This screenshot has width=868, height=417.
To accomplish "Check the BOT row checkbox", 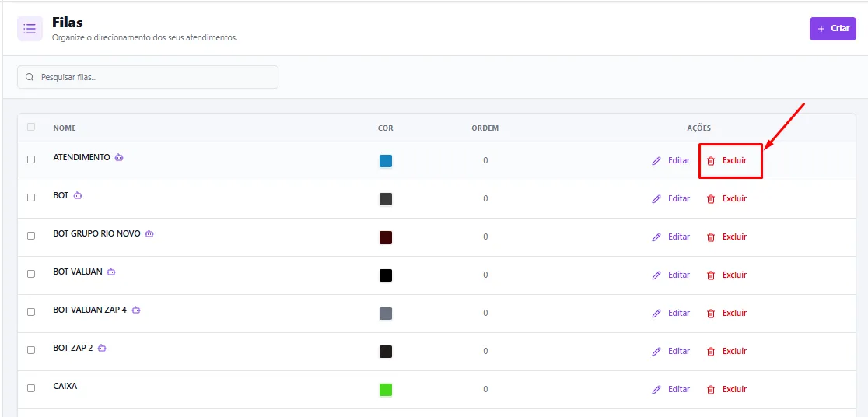I will (31, 198).
